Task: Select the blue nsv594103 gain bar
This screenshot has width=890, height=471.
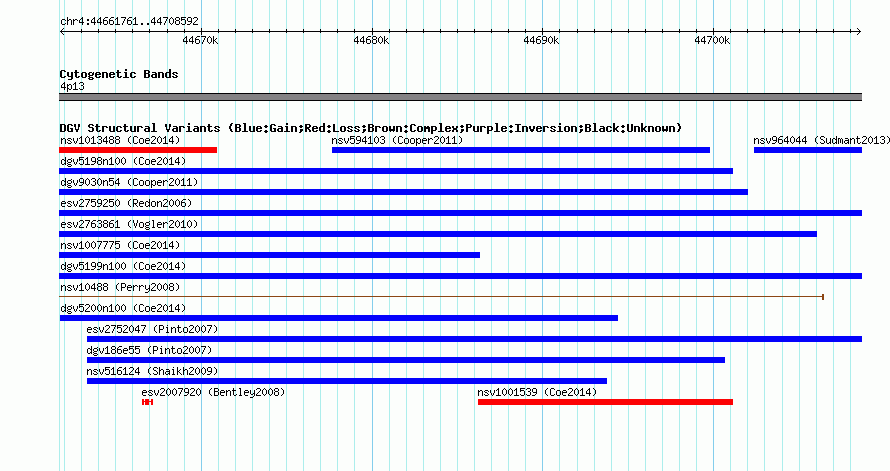Action: coord(521,150)
